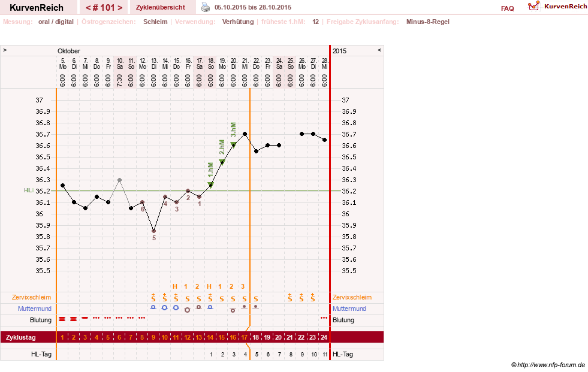Select temperature point on 26. Mo
Screen dimensions: 588x372
coord(302,134)
